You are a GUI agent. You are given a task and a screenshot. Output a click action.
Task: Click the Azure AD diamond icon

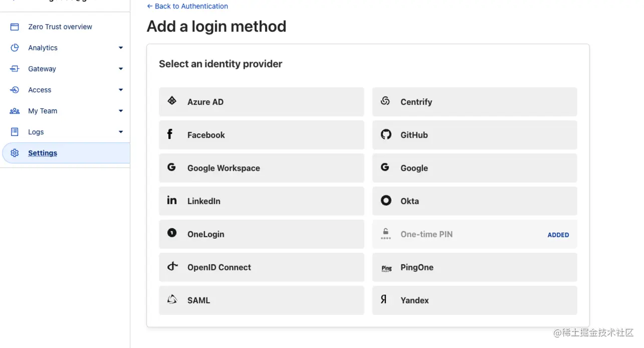coord(172,101)
